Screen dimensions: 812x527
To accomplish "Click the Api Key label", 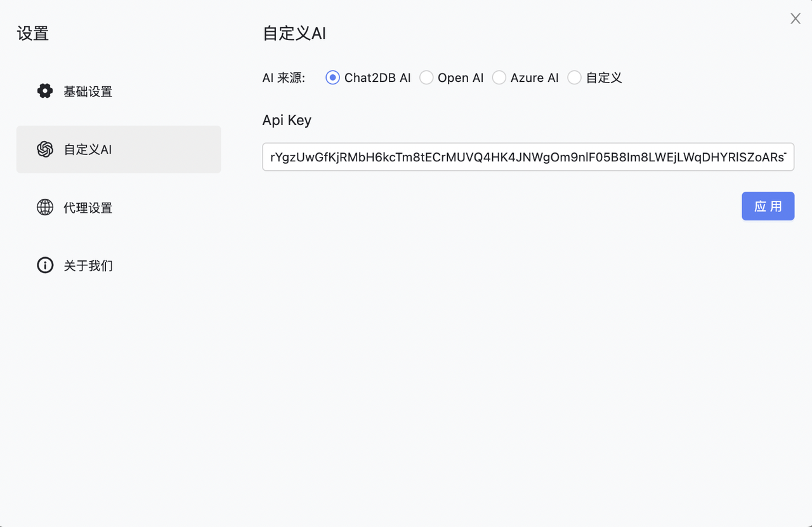I will pos(287,120).
